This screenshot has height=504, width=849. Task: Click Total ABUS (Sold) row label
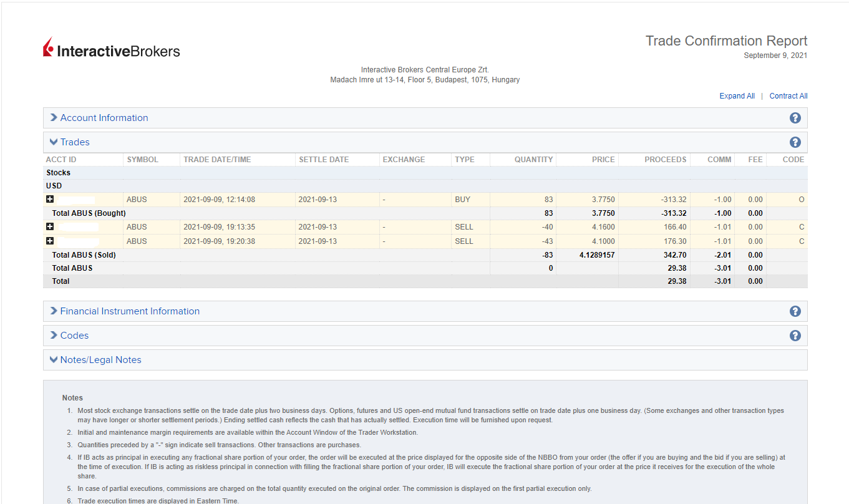click(x=84, y=255)
